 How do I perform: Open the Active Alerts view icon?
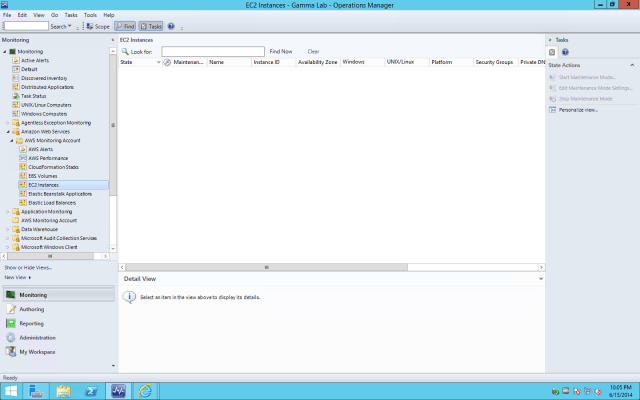16,60
